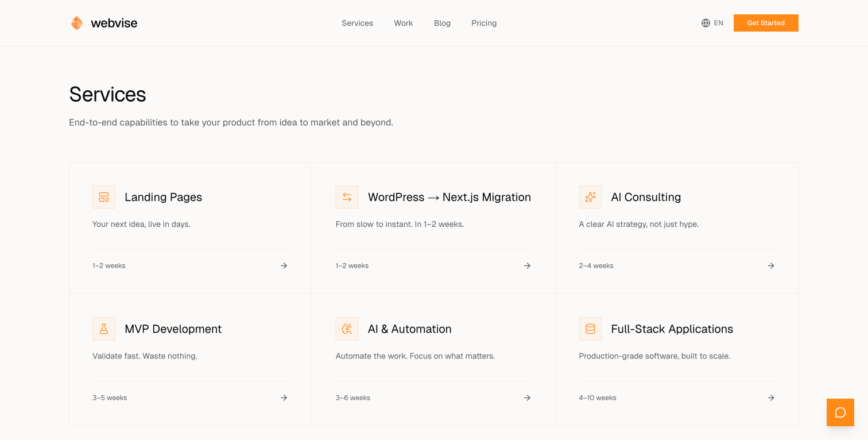This screenshot has height=440, width=868.
Task: Click the globe icon near the language selector
Action: point(706,23)
